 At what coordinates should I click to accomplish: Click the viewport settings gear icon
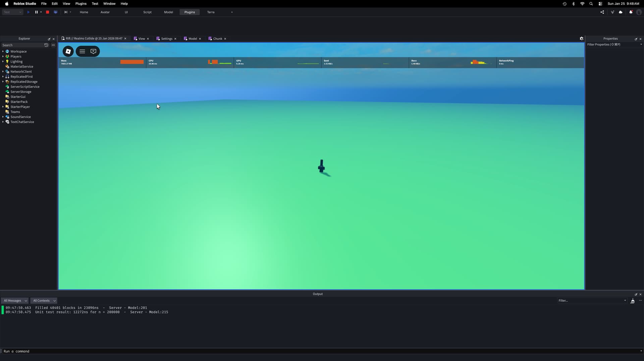pyautogui.click(x=582, y=39)
